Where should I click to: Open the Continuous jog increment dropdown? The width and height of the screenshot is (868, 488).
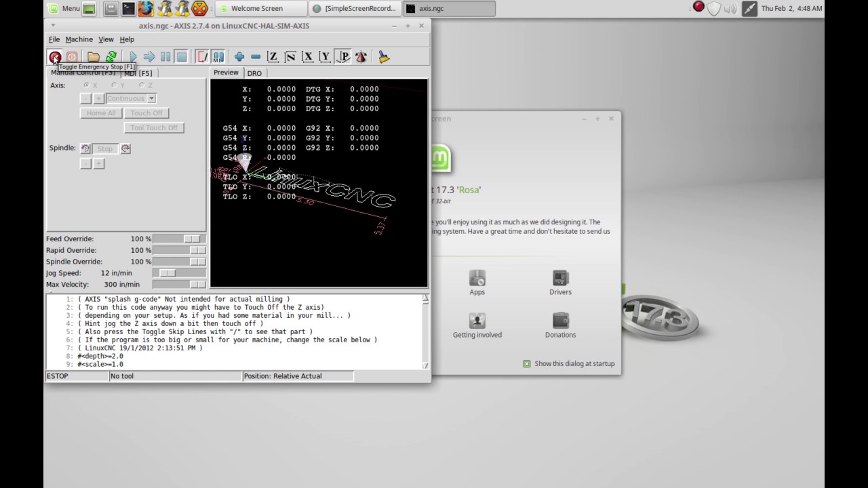[x=131, y=98]
